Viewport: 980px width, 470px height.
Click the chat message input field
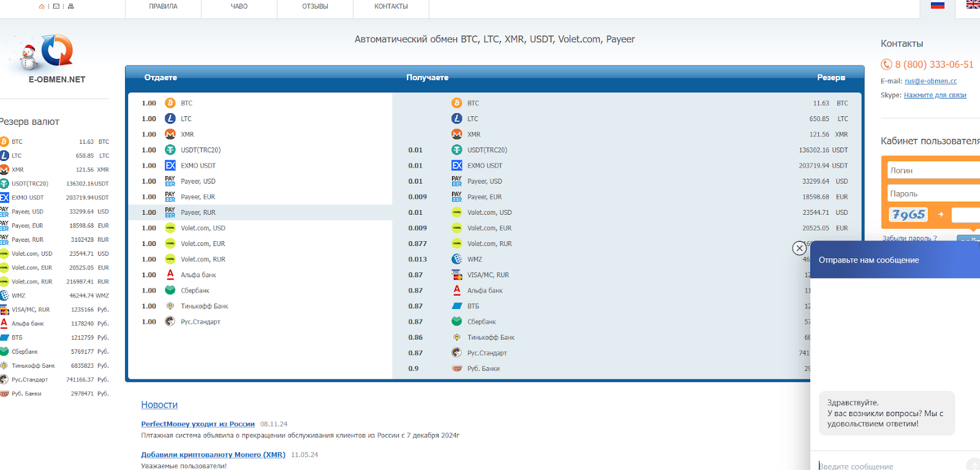[888, 466]
